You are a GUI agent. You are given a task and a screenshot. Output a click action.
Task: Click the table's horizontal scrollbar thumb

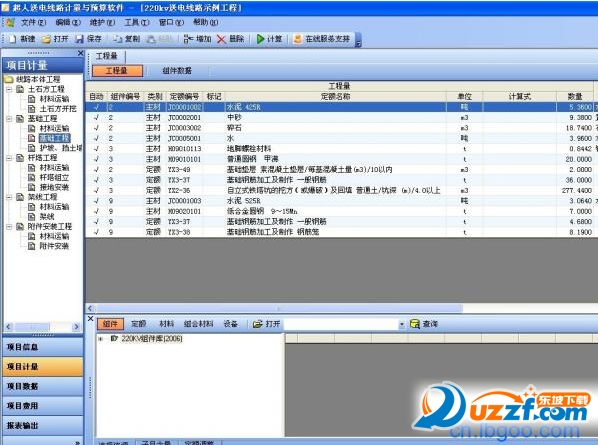pyautogui.click(x=279, y=308)
